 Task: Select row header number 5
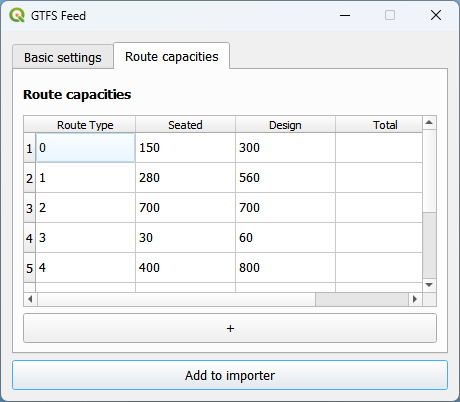coord(30,268)
